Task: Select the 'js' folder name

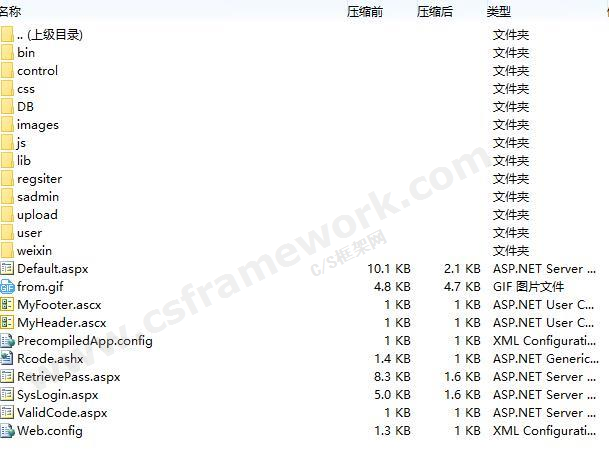Action: pos(21,143)
